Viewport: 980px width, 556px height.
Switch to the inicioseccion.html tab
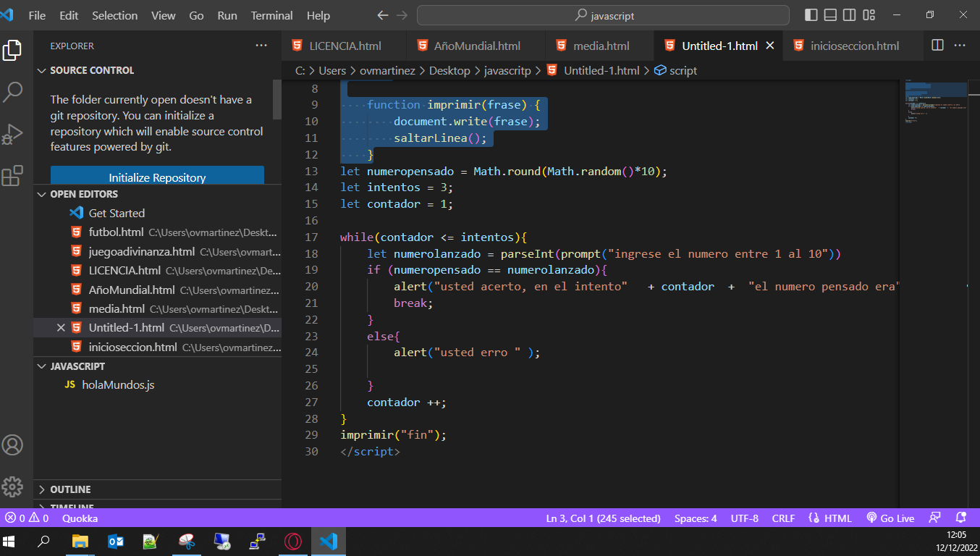point(854,46)
